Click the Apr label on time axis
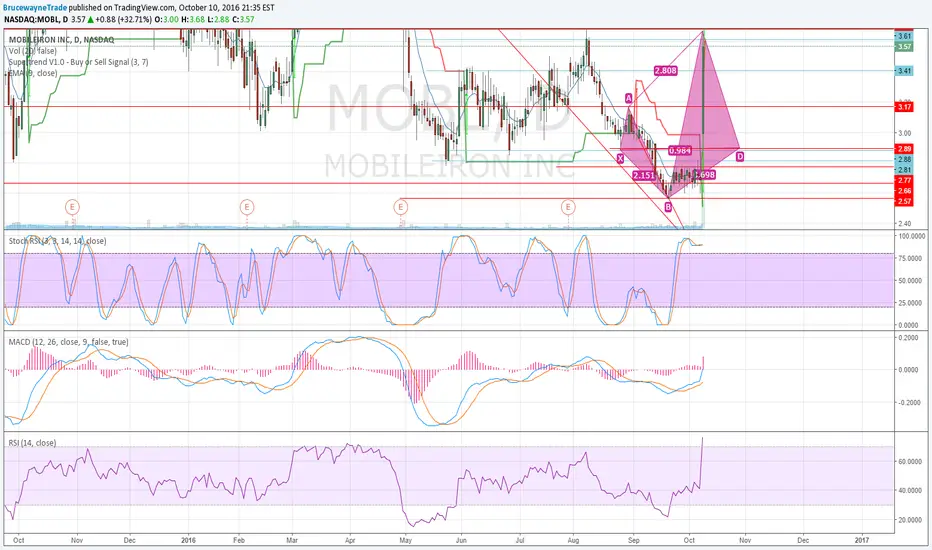 (x=350, y=540)
